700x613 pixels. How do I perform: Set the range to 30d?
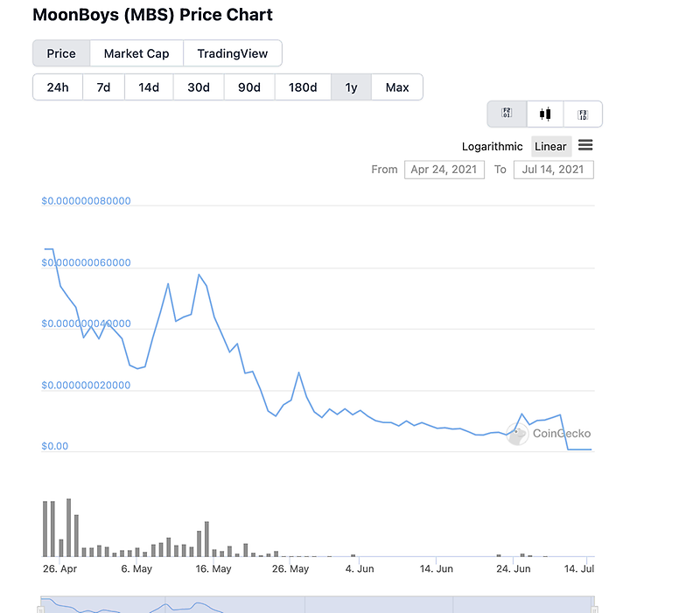[x=199, y=87]
